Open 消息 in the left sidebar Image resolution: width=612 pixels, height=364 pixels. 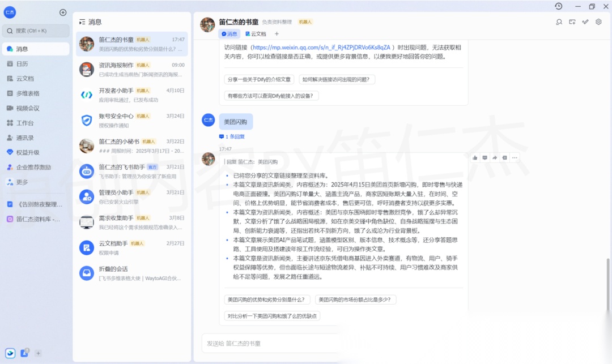(x=36, y=49)
